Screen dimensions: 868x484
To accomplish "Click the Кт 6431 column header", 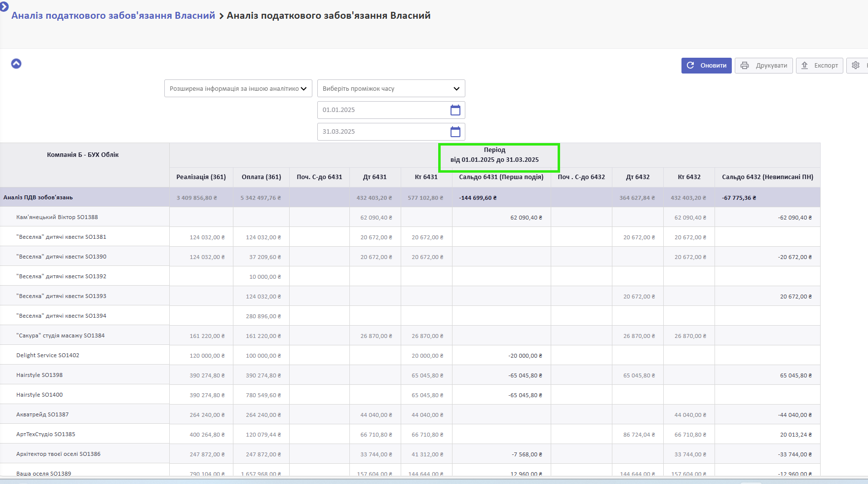I will (426, 177).
